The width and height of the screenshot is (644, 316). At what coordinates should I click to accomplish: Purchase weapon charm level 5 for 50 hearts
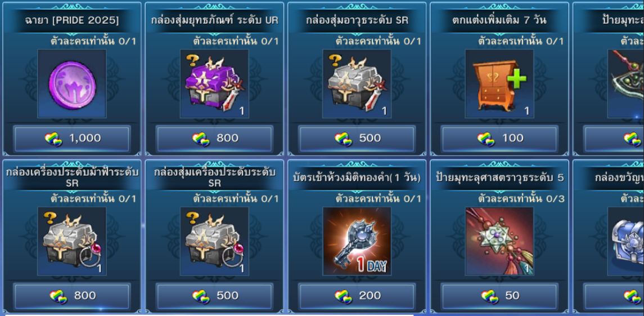click(499, 296)
